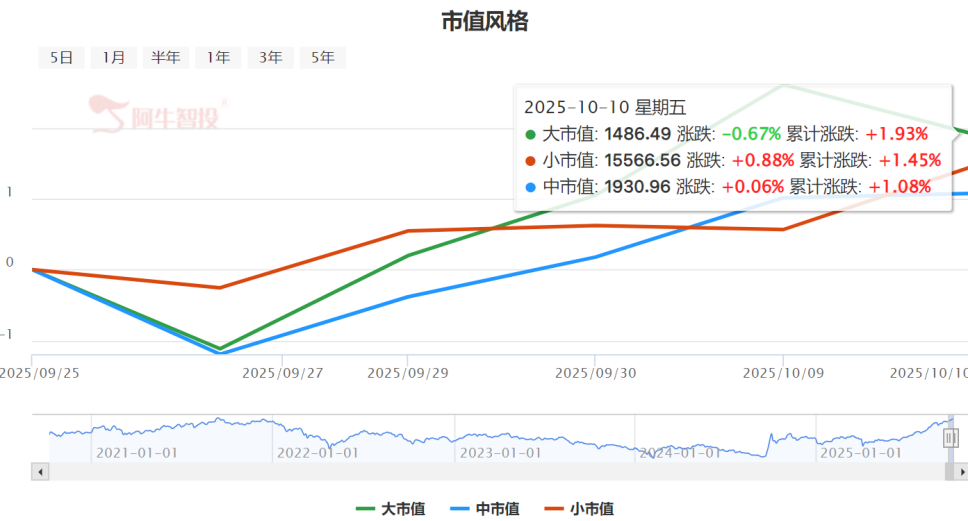Switch to the 1月 time range
The height and width of the screenshot is (521, 968).
click(114, 58)
